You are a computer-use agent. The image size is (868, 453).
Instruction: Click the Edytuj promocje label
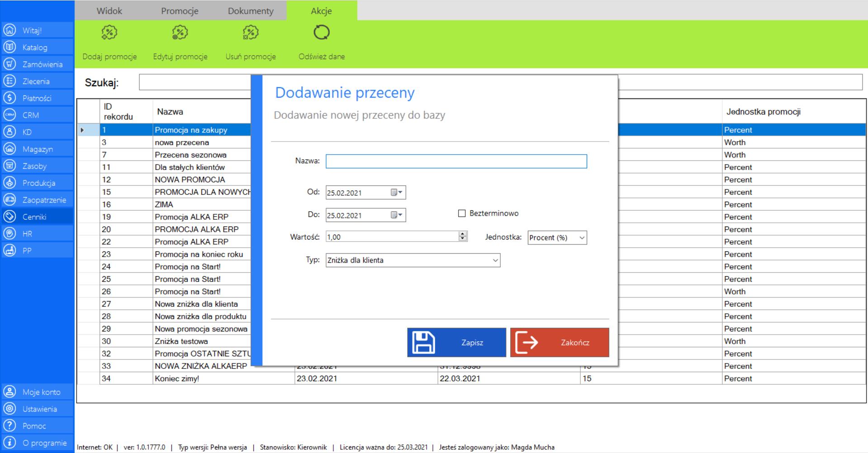click(x=180, y=57)
